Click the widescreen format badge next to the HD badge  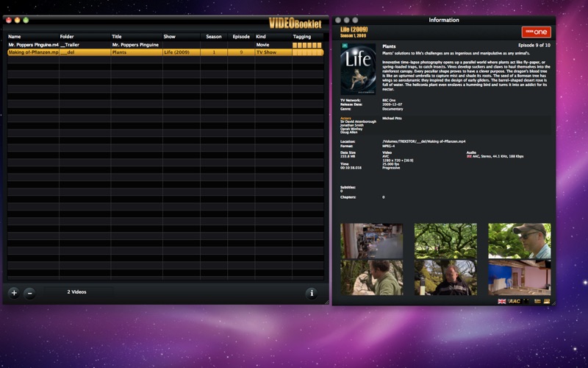coord(537,301)
